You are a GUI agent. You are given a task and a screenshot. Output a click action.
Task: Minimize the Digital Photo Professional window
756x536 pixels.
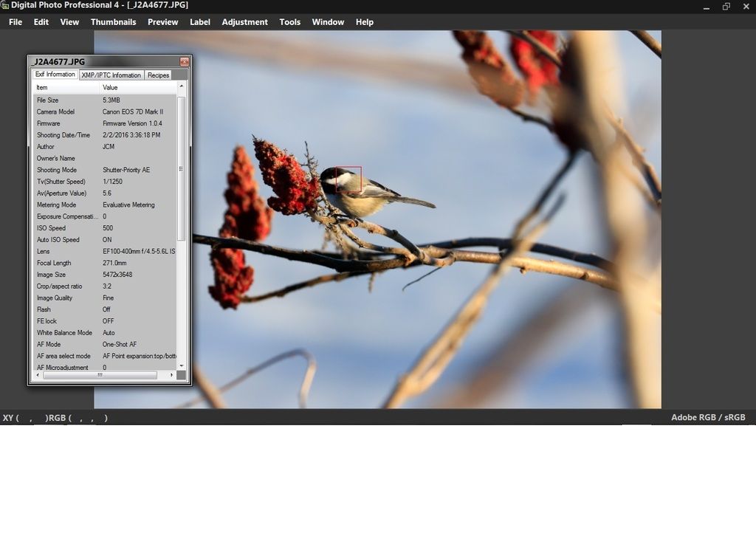point(707,6)
